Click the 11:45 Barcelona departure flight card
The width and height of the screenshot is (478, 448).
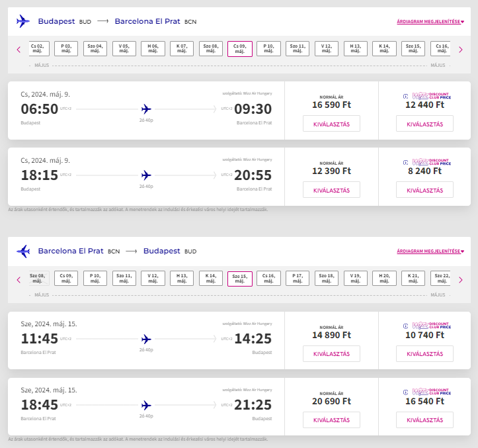click(146, 340)
